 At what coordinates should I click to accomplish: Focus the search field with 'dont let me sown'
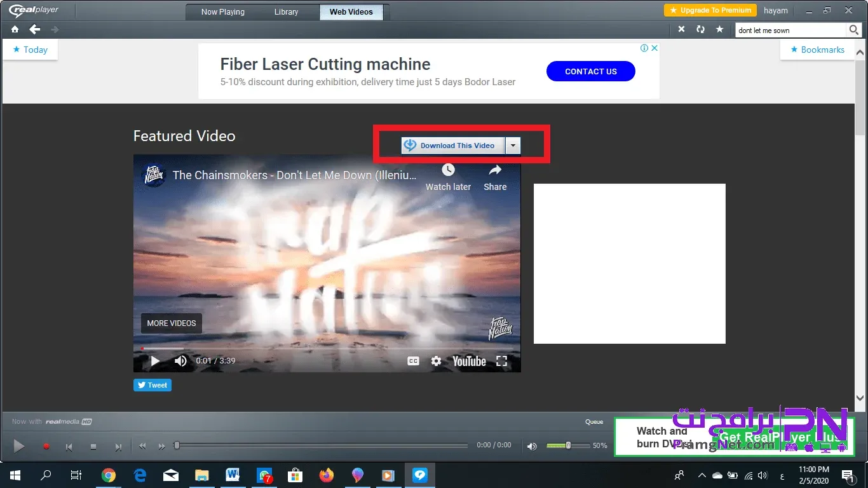point(791,30)
